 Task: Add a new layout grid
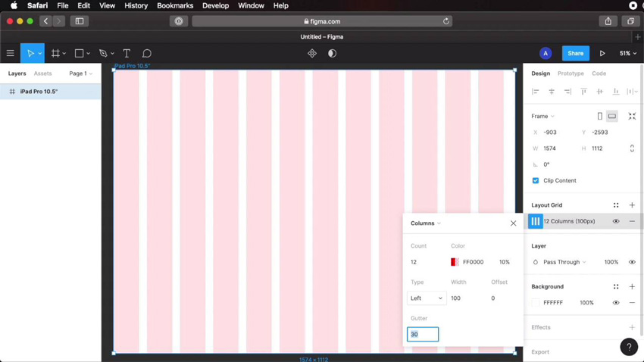[632, 205]
